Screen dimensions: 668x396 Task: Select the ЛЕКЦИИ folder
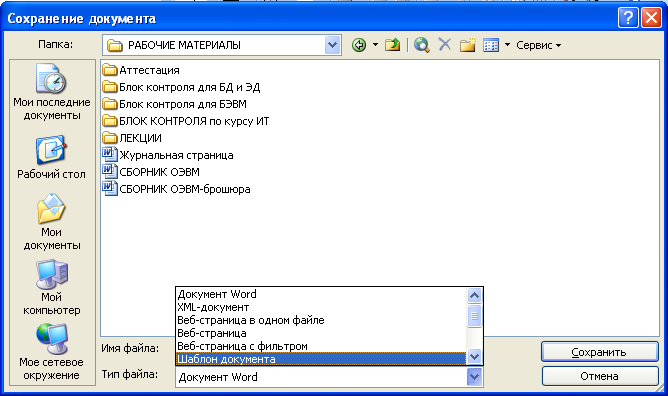tap(132, 138)
